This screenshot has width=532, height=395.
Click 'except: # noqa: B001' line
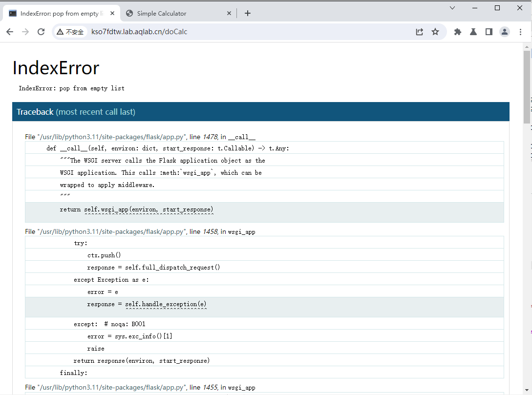(264, 324)
